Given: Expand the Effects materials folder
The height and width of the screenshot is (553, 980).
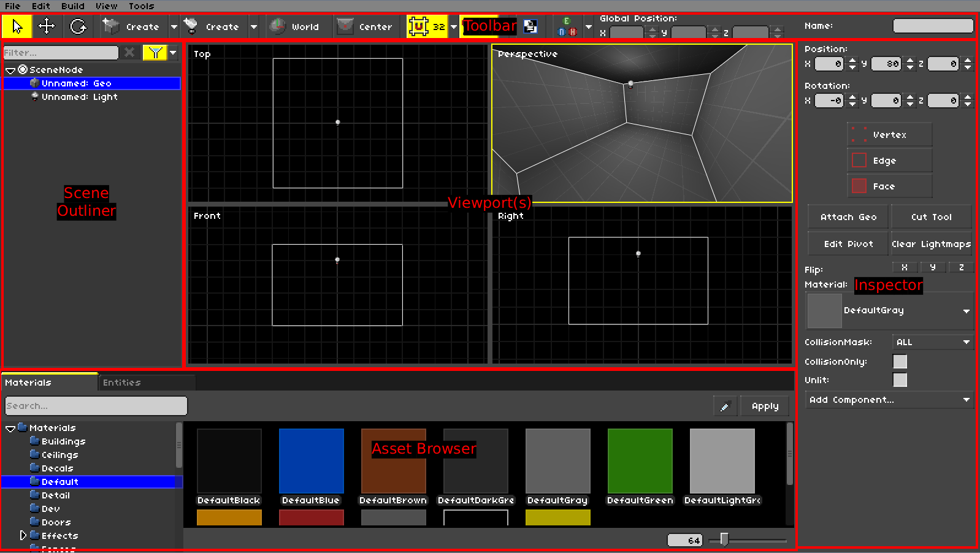Looking at the screenshot, I should (x=23, y=535).
